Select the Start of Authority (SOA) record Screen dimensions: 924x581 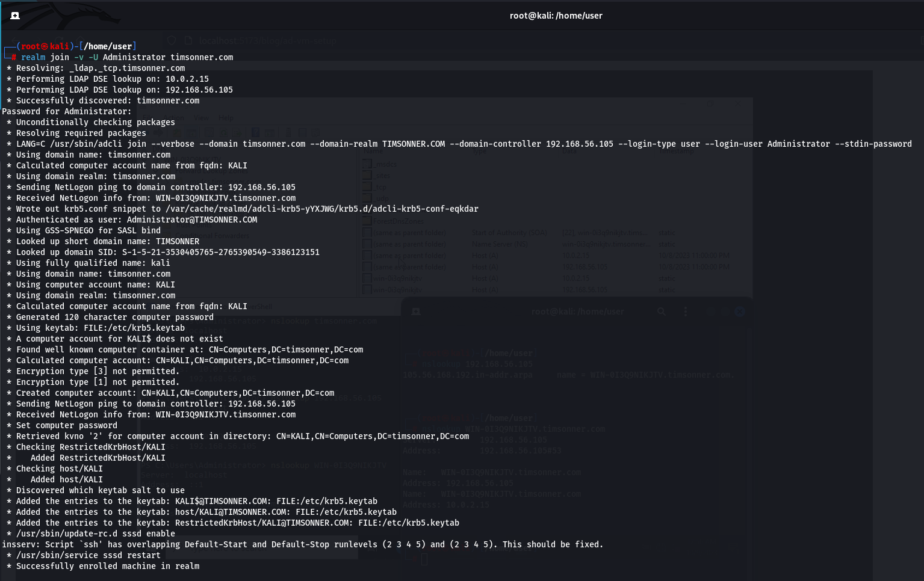point(509,233)
